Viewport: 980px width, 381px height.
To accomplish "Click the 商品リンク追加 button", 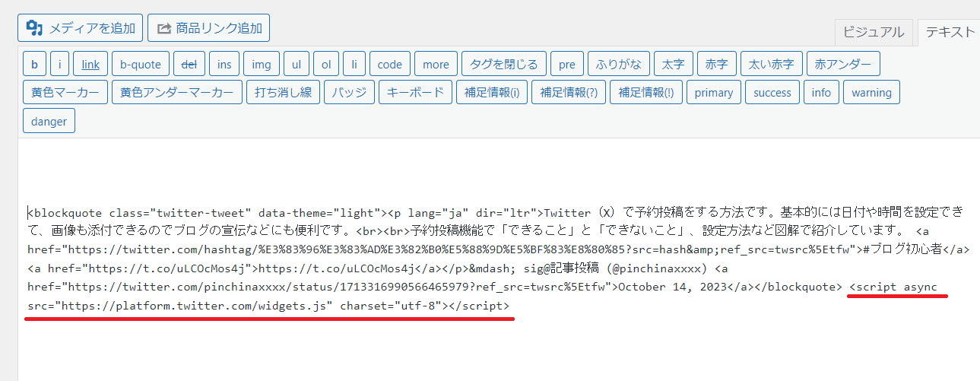I will (x=208, y=28).
